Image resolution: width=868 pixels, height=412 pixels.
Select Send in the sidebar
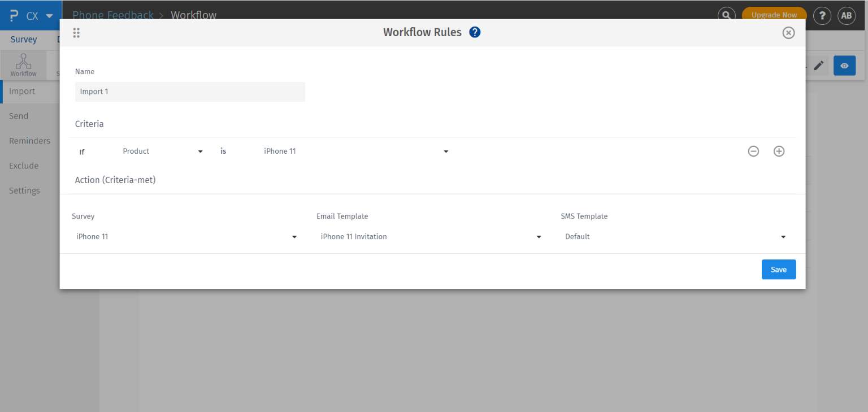coord(19,116)
